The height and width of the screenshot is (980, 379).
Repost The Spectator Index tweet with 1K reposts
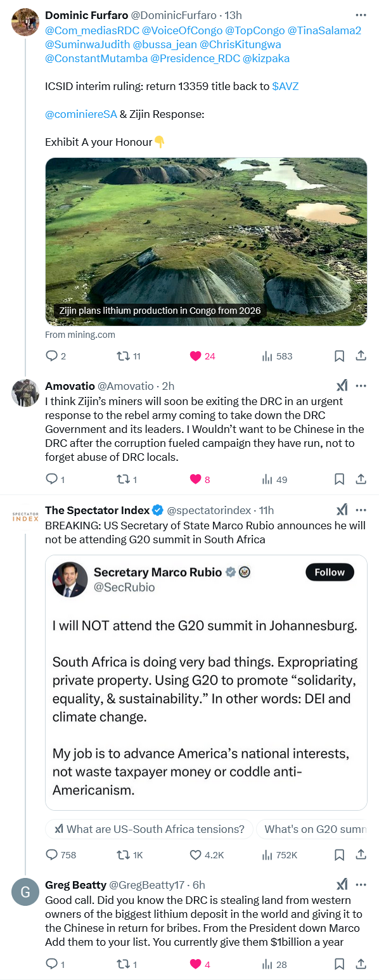click(130, 855)
